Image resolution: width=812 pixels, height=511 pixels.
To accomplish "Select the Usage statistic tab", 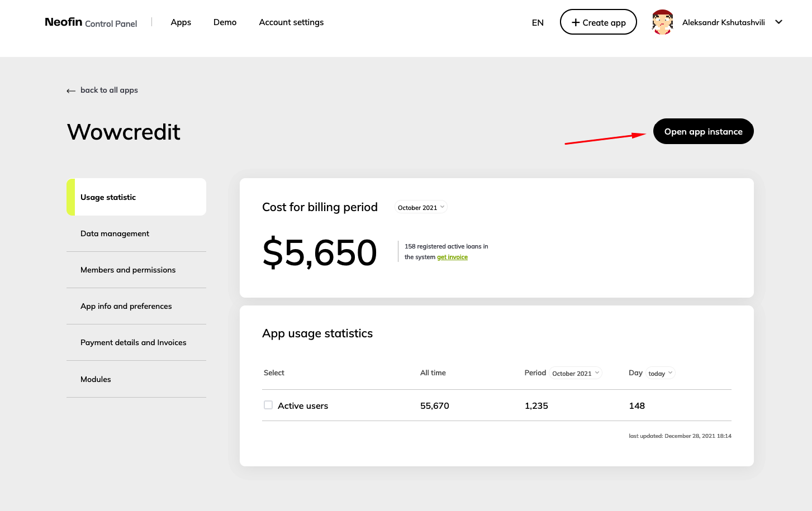I will point(136,197).
